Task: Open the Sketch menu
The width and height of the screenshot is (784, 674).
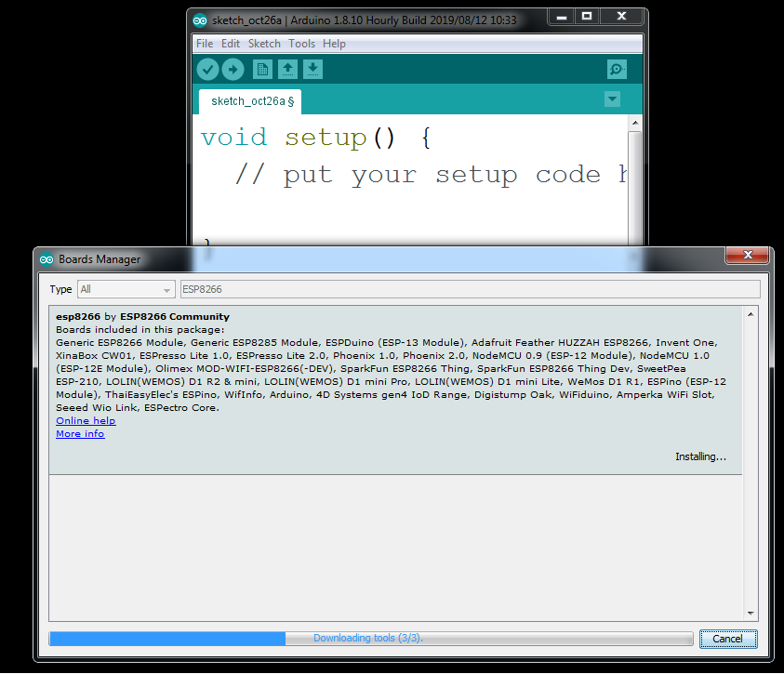Action: pos(264,44)
